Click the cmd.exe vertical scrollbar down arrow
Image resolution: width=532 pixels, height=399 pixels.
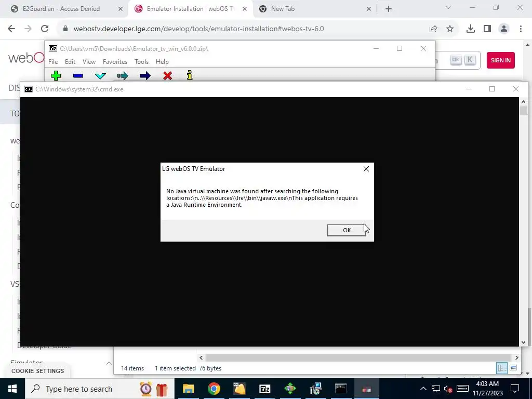pyautogui.click(x=523, y=342)
